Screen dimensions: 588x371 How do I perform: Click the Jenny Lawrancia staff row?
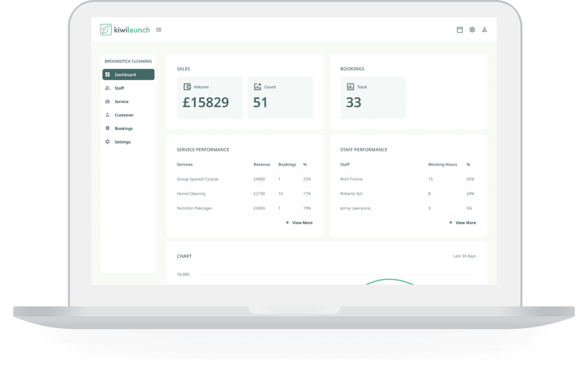[408, 208]
